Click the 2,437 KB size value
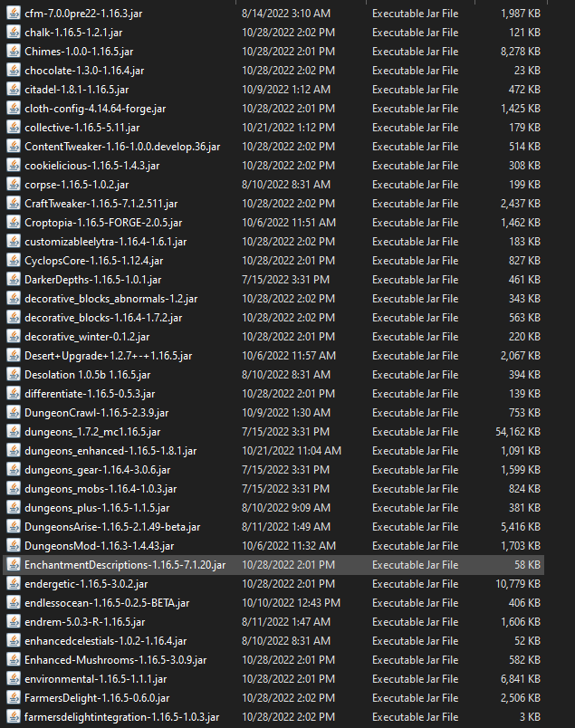The width and height of the screenshot is (575, 728). (521, 204)
